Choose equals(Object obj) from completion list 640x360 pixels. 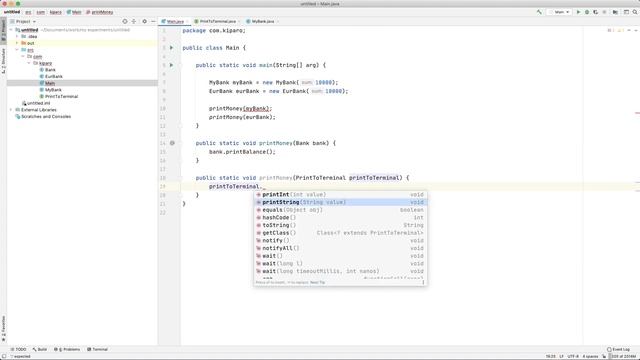click(x=340, y=210)
